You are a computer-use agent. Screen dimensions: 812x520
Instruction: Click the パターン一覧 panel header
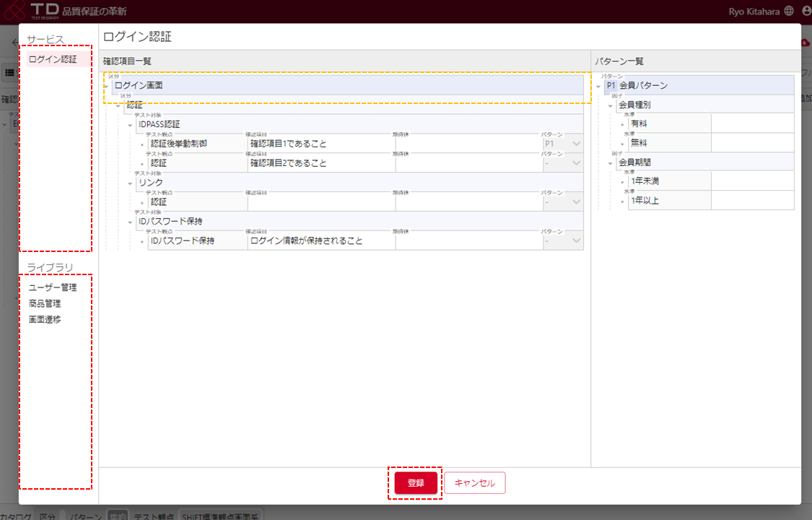click(619, 61)
